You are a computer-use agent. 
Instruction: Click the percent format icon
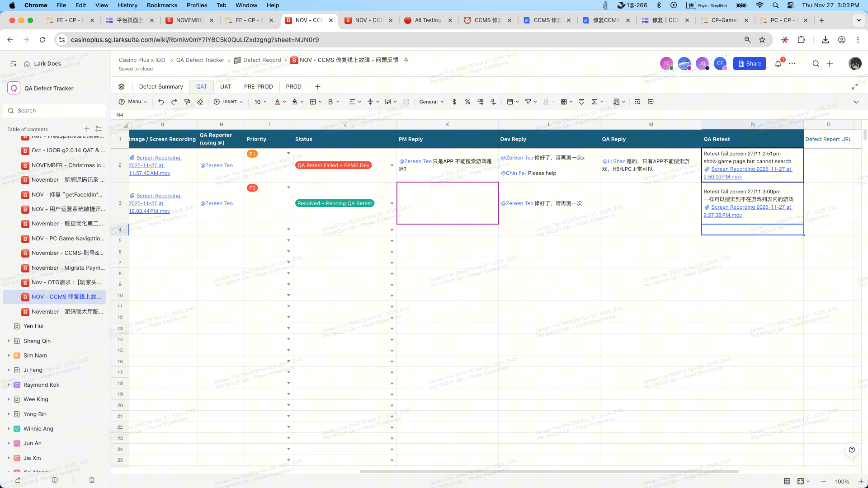pyautogui.click(x=467, y=102)
